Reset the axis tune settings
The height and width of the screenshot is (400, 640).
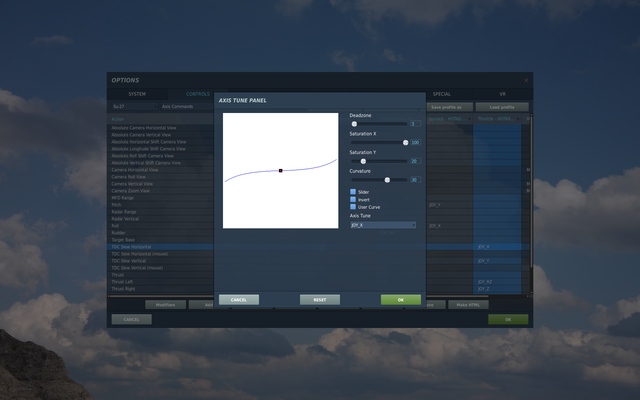(x=320, y=300)
